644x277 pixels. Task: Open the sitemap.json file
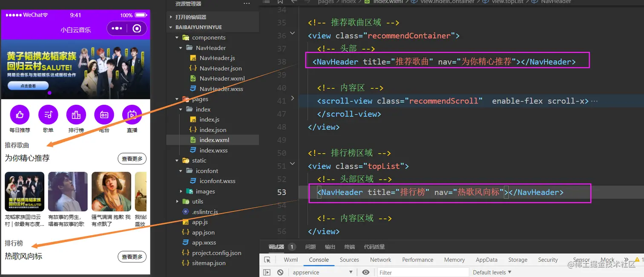click(x=213, y=263)
